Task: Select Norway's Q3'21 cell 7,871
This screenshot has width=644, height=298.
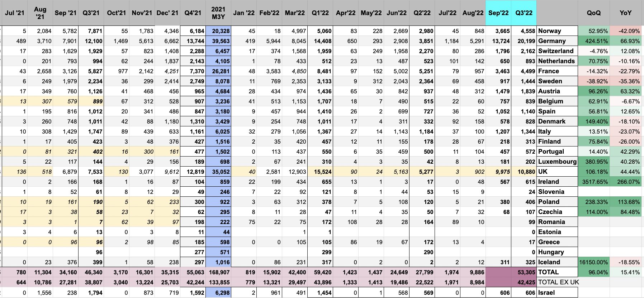Action: (x=91, y=31)
